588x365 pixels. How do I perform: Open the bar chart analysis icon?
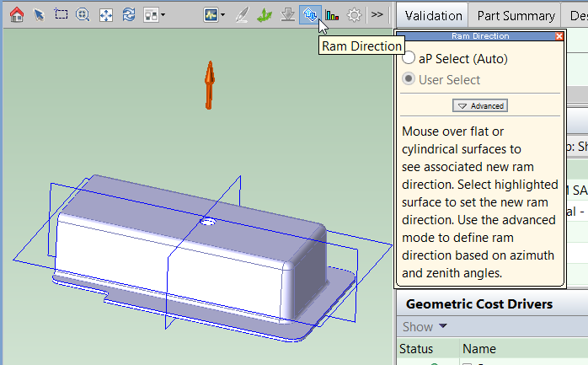point(332,14)
